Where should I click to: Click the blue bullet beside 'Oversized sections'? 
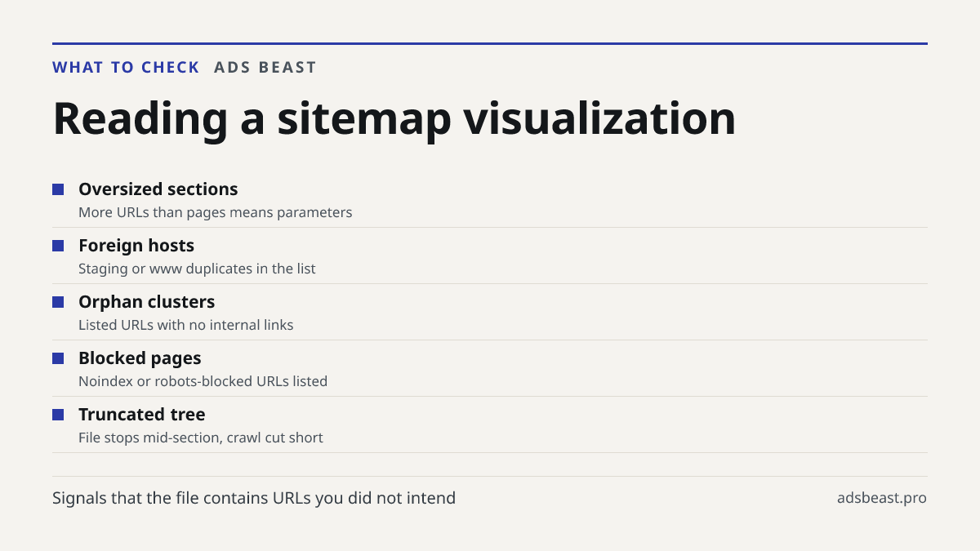pyautogui.click(x=58, y=189)
